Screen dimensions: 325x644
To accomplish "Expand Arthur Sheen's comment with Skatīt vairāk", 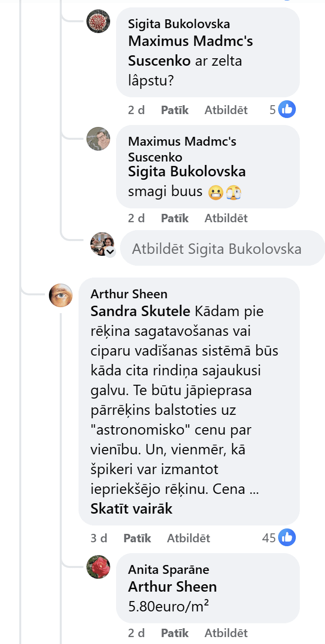I will click(x=131, y=509).
